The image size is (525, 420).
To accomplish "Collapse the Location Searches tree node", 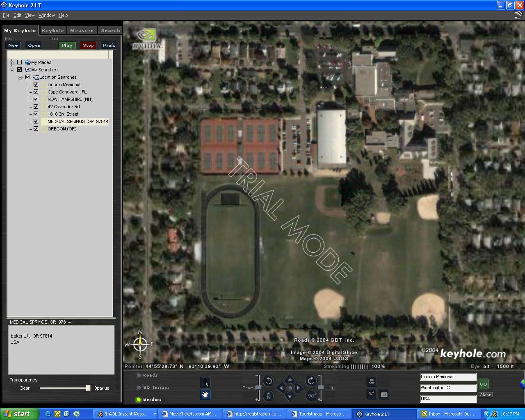I will (20, 77).
